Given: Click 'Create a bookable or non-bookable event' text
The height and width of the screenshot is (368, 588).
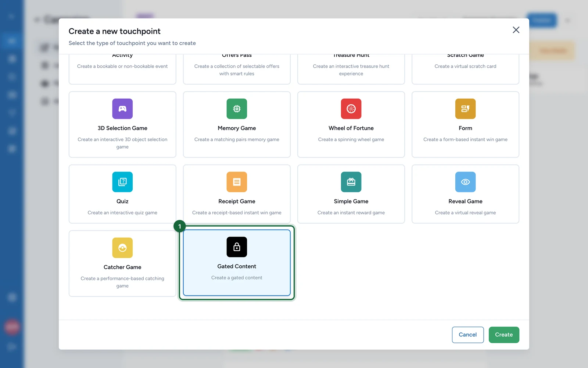Looking at the screenshot, I should pyautogui.click(x=122, y=66).
